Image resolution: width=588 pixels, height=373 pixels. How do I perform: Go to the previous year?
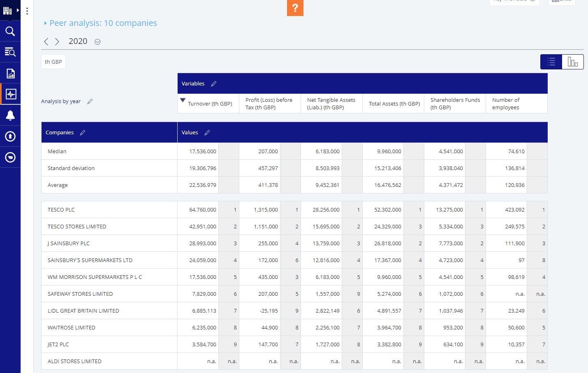pyautogui.click(x=46, y=41)
